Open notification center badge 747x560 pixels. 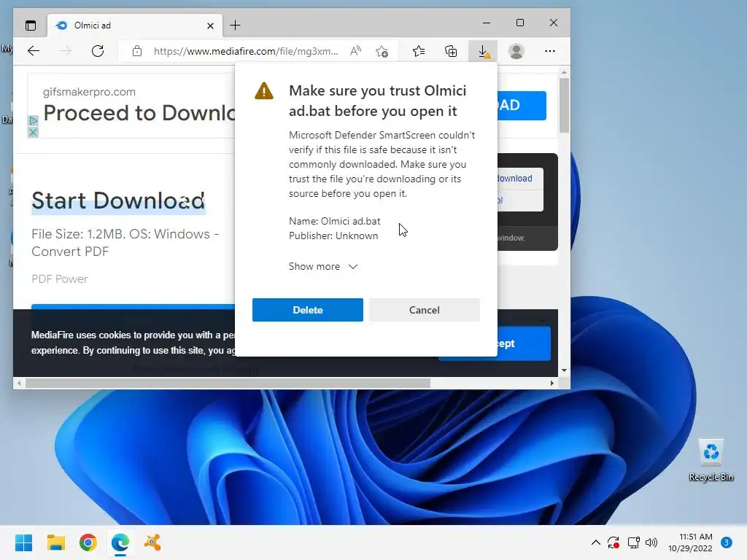click(727, 542)
